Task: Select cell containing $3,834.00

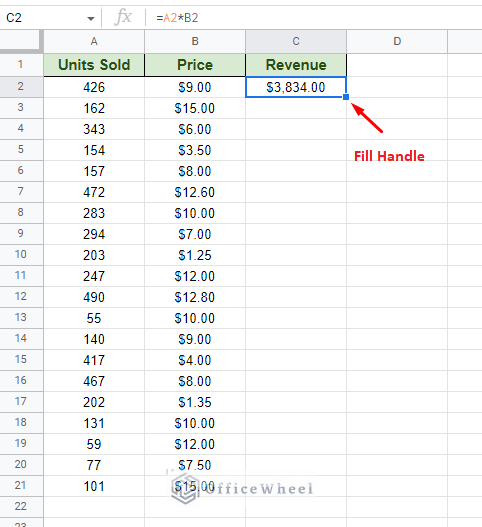Action: pyautogui.click(x=296, y=87)
